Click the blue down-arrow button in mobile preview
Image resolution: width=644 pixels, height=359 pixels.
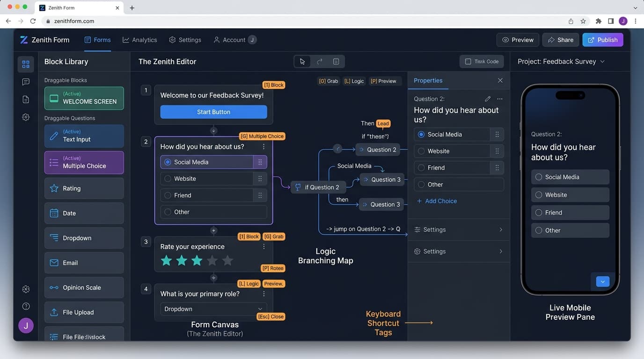click(603, 281)
